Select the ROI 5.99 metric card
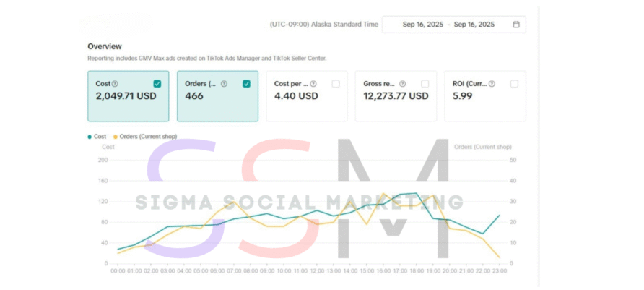The width and height of the screenshot is (644, 290). [485, 95]
